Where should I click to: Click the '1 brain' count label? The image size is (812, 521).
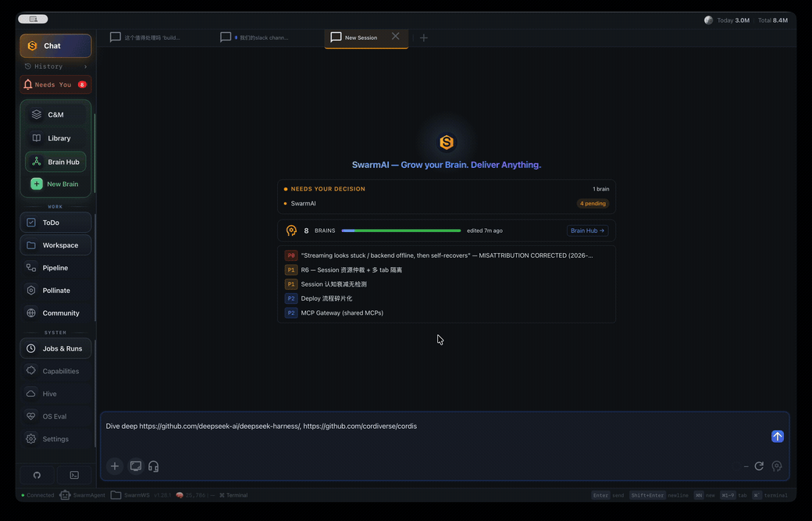tap(600, 189)
